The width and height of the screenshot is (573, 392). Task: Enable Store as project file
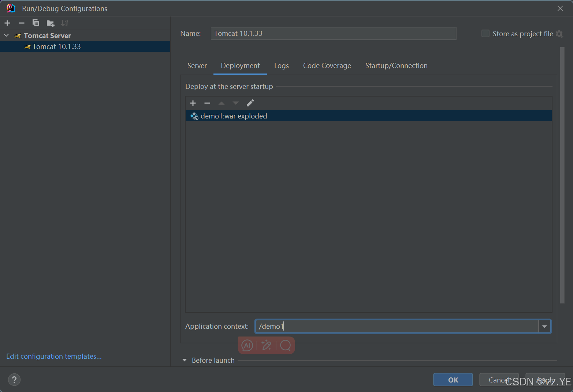click(x=485, y=34)
